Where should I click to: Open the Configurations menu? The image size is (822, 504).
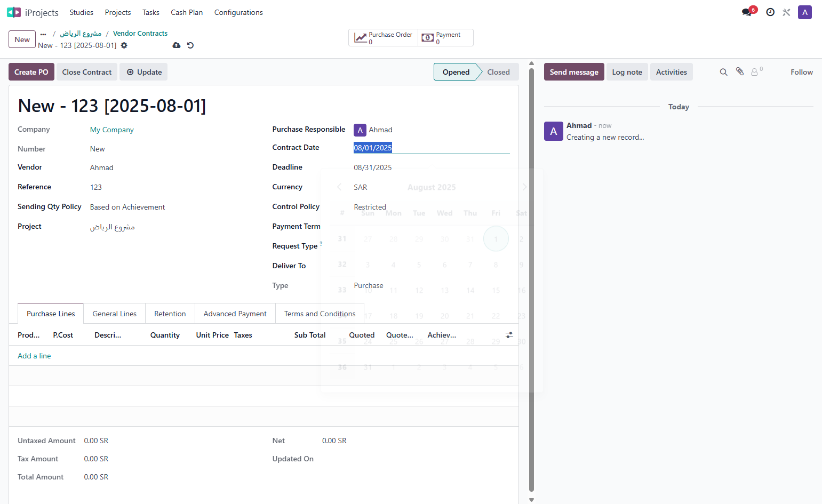coord(238,12)
